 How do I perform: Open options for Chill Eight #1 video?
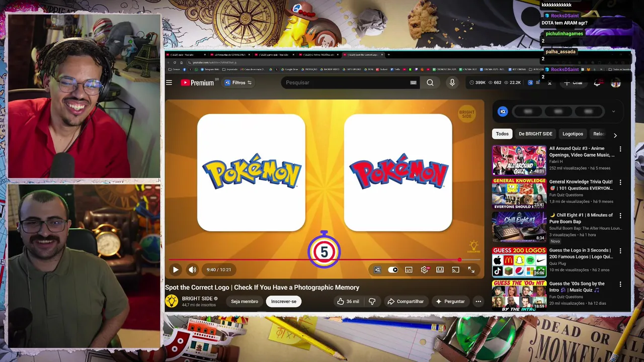coord(620,216)
